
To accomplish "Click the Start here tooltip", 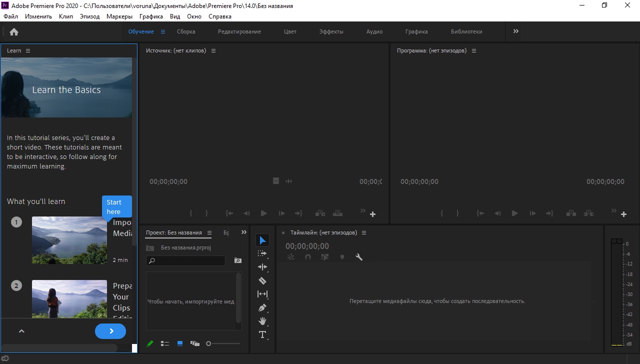I will pyautogui.click(x=116, y=206).
